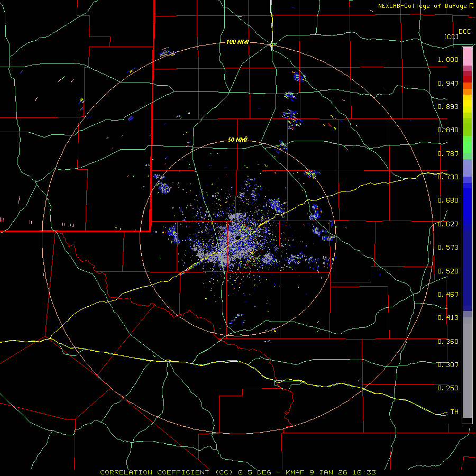Screen dimensions: 476x476
Task: Click the 0.680 scale value
Action: coord(448,200)
